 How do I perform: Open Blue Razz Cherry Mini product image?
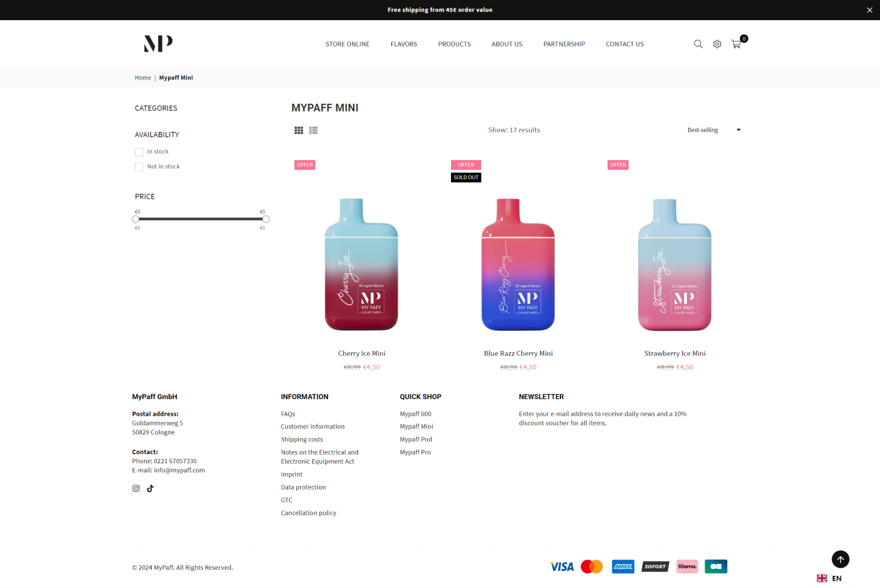pos(518,264)
